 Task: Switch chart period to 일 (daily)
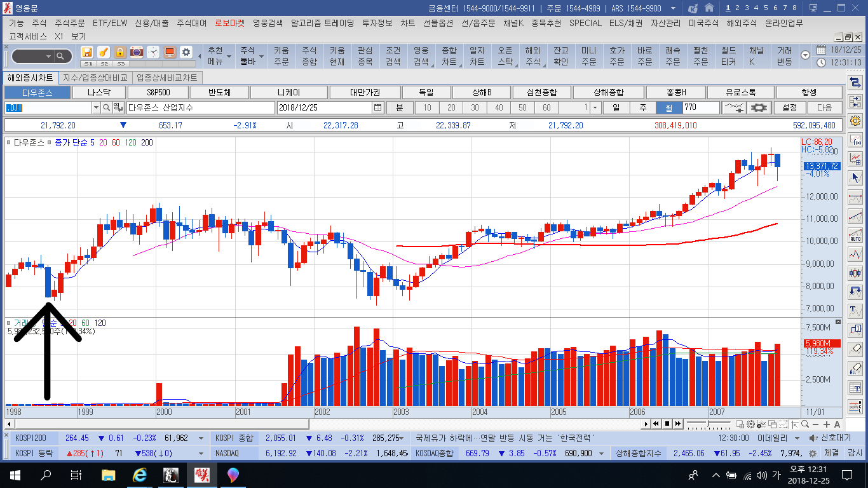[616, 107]
